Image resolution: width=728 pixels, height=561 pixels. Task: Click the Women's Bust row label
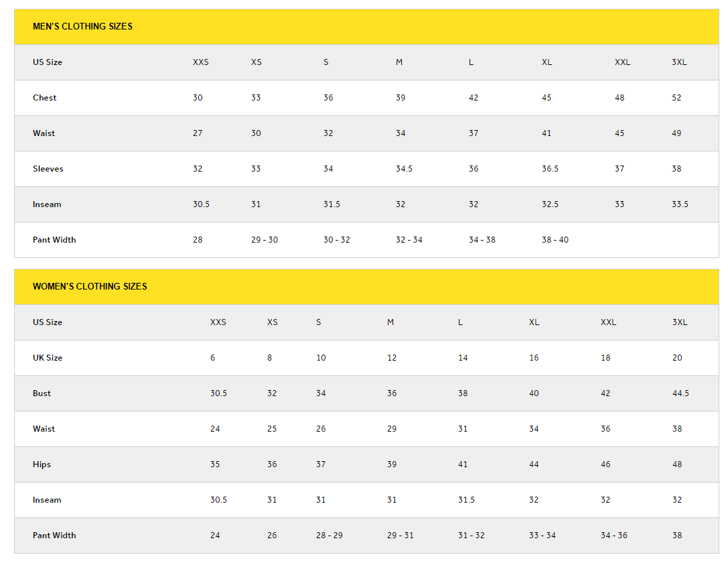click(42, 393)
